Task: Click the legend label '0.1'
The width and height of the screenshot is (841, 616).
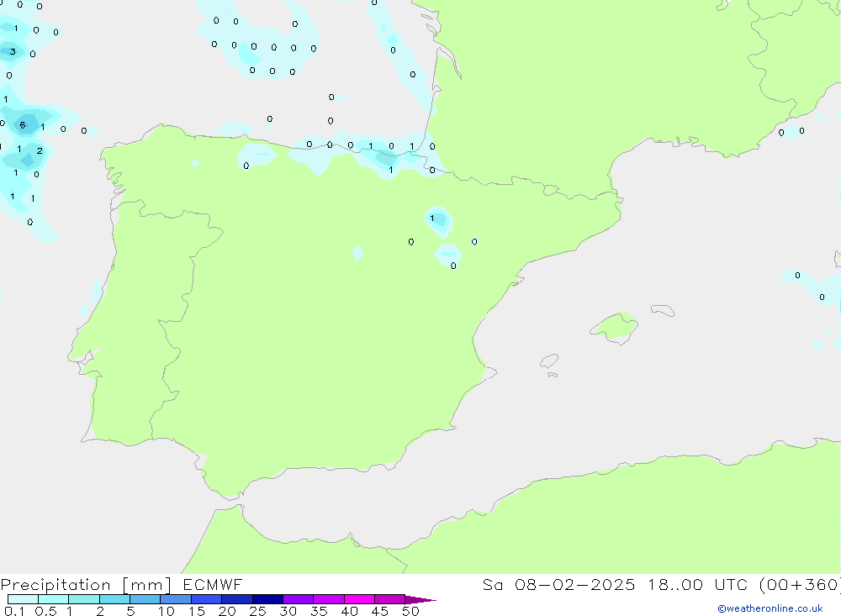Action: tap(14, 611)
